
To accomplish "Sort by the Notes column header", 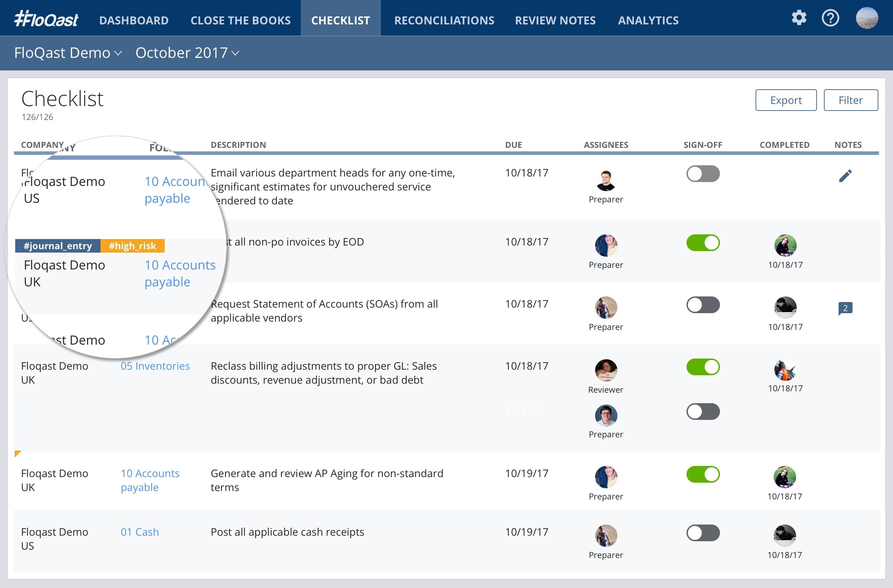I will (848, 145).
